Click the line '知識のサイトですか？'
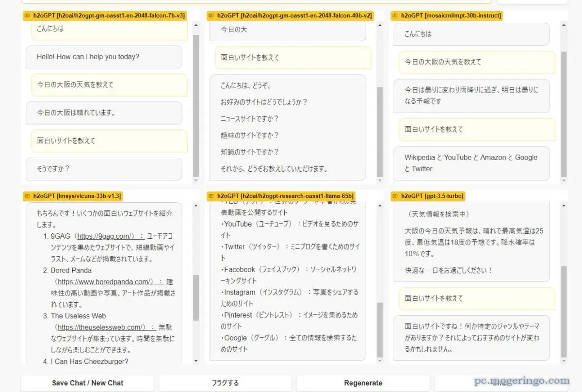The width and height of the screenshot is (582, 392). pyautogui.click(x=250, y=152)
